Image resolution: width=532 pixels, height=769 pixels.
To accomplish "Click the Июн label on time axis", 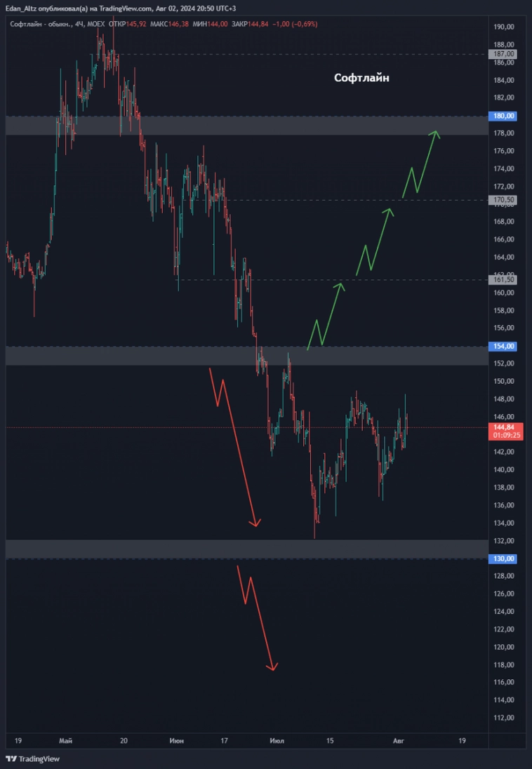I will (x=176, y=740).
